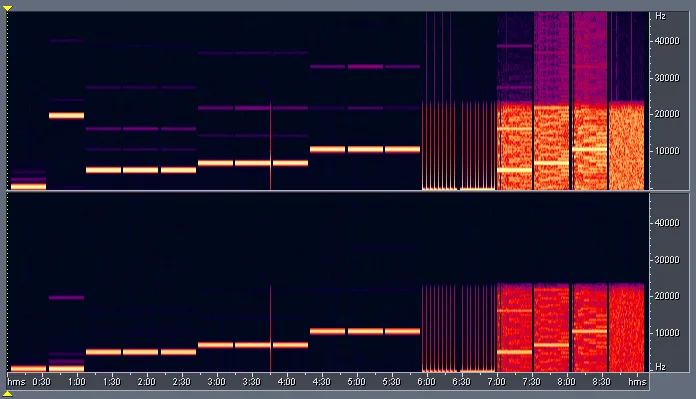Click the right hms label on the time ruler

pyautogui.click(x=637, y=382)
